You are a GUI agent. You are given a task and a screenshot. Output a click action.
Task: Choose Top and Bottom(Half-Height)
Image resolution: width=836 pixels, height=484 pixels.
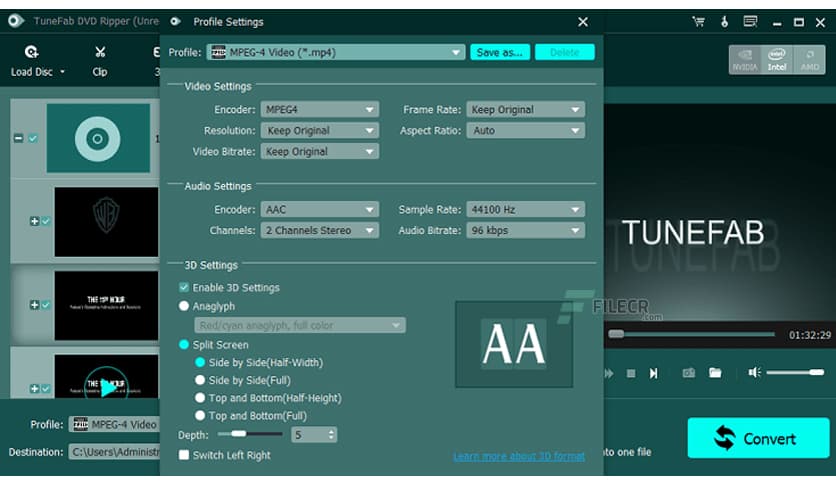[200, 398]
